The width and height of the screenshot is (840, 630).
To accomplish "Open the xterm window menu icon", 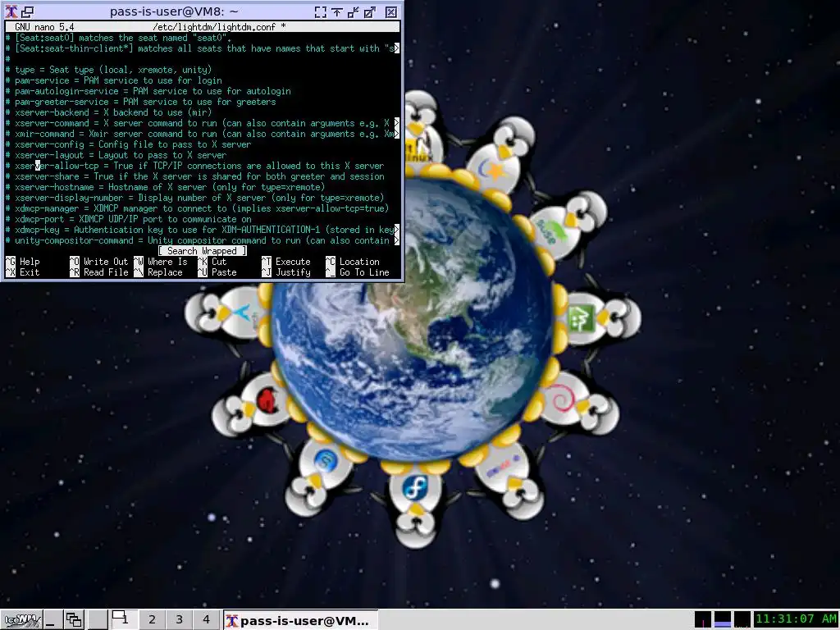I will point(11,11).
